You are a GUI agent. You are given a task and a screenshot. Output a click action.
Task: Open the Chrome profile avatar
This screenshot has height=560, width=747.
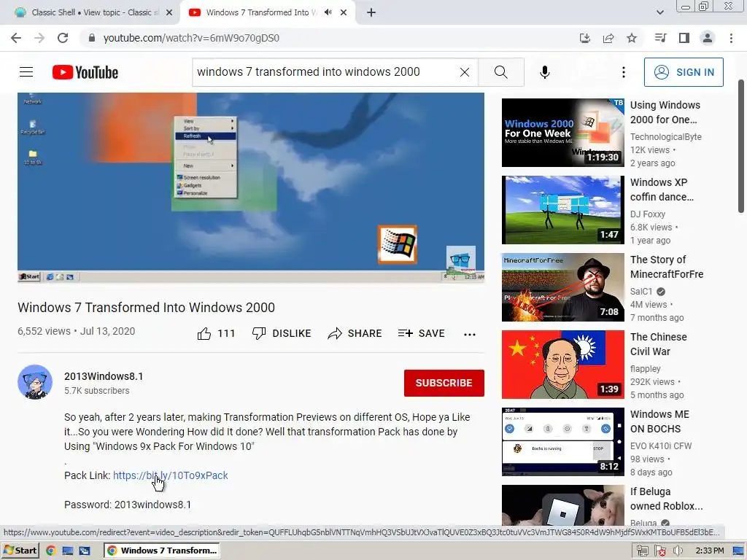coord(708,38)
